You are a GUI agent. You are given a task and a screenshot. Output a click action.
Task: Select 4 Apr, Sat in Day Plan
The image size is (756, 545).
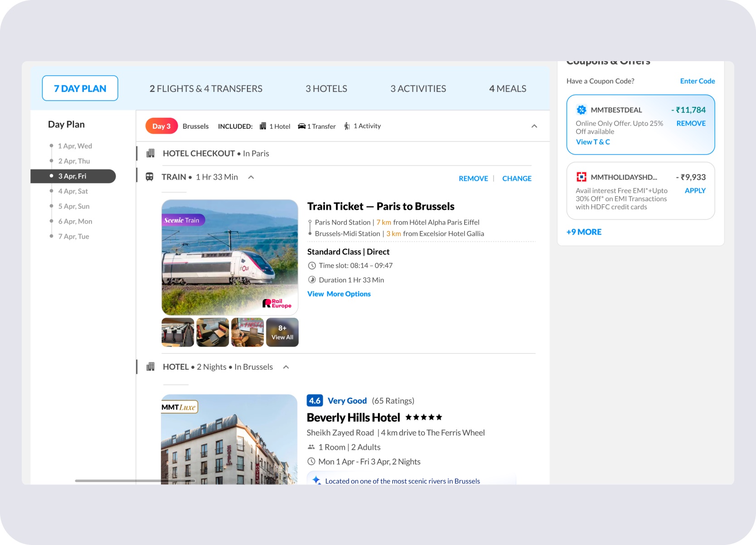(x=73, y=191)
